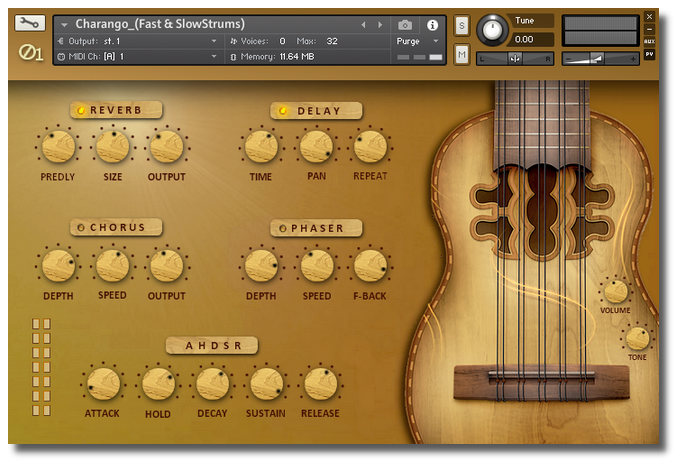Mute the instrument with M button

point(462,54)
